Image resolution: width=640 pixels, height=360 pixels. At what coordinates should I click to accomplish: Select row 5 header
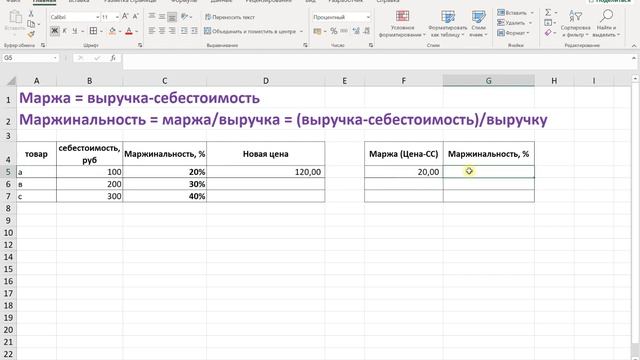[x=8, y=172]
